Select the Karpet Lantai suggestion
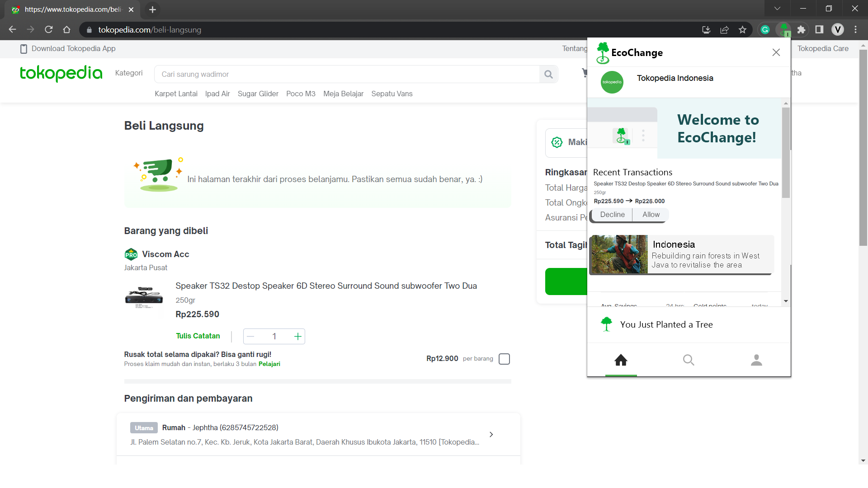The width and height of the screenshot is (868, 488). click(176, 94)
